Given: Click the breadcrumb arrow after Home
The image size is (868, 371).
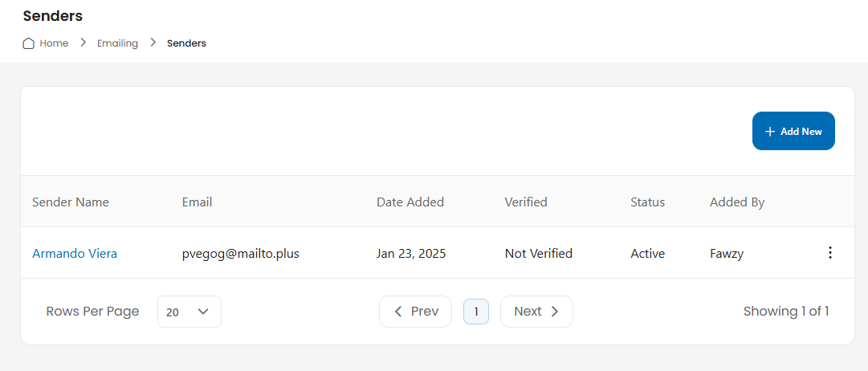Looking at the screenshot, I should click(83, 42).
